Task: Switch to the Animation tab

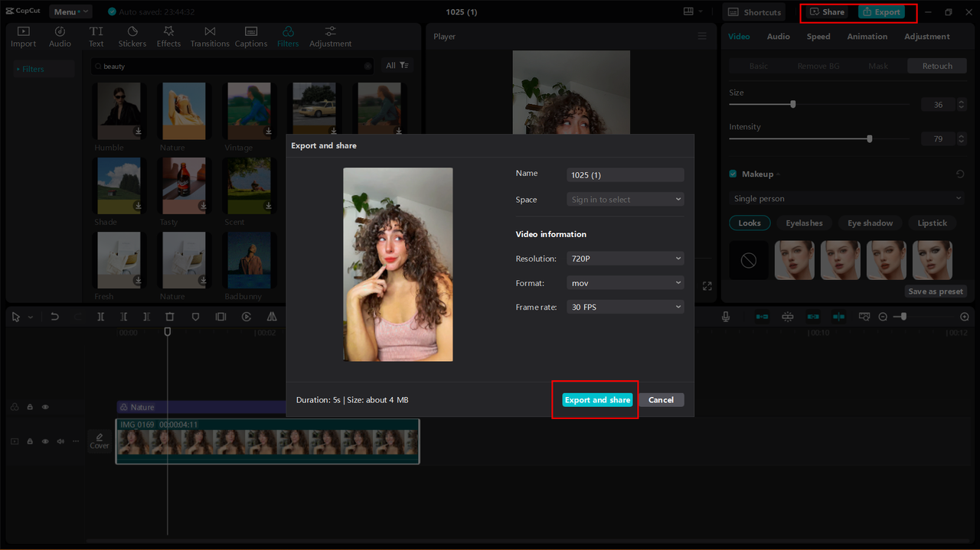Action: [867, 37]
